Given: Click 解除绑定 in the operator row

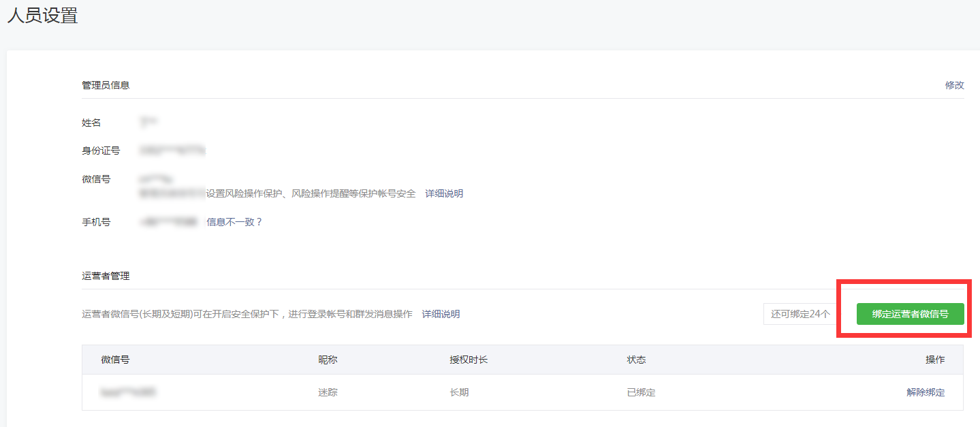Looking at the screenshot, I should pyautogui.click(x=926, y=392).
